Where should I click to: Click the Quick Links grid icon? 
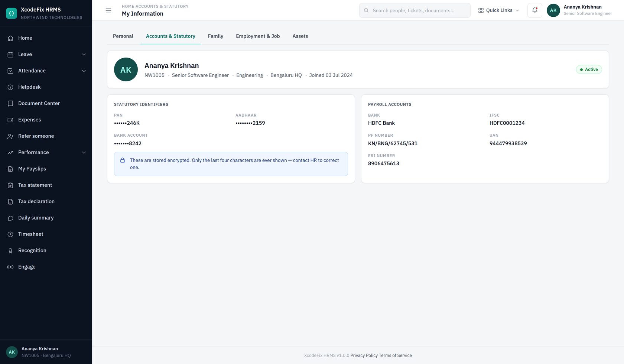481,10
